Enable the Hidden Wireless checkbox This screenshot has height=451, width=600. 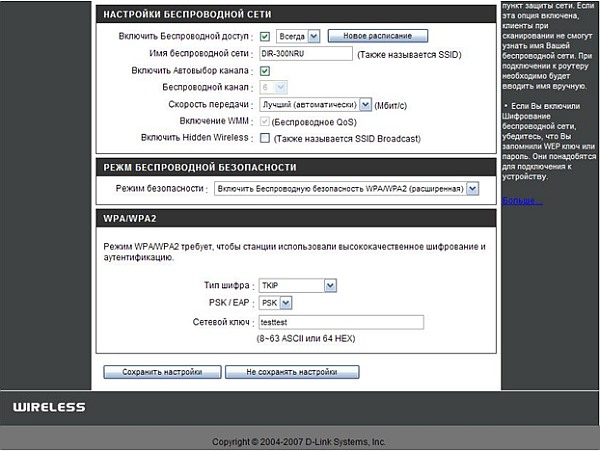(264, 137)
